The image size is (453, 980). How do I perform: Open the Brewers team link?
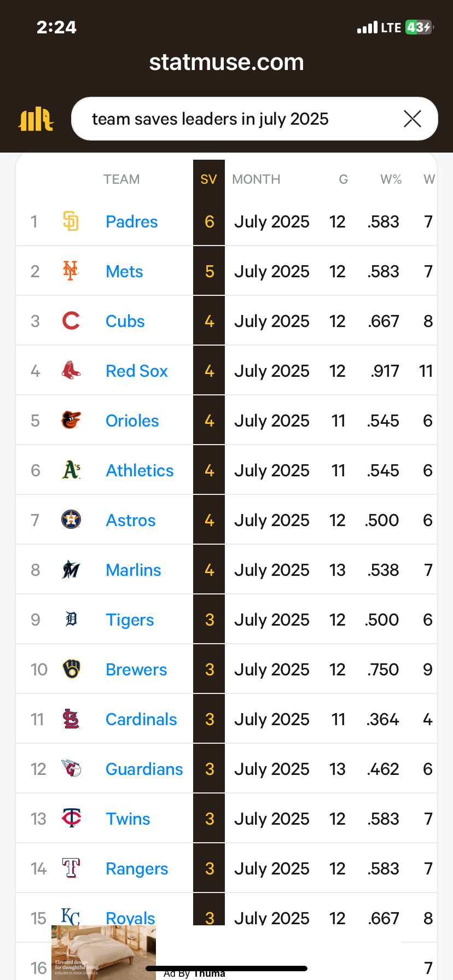pyautogui.click(x=136, y=669)
